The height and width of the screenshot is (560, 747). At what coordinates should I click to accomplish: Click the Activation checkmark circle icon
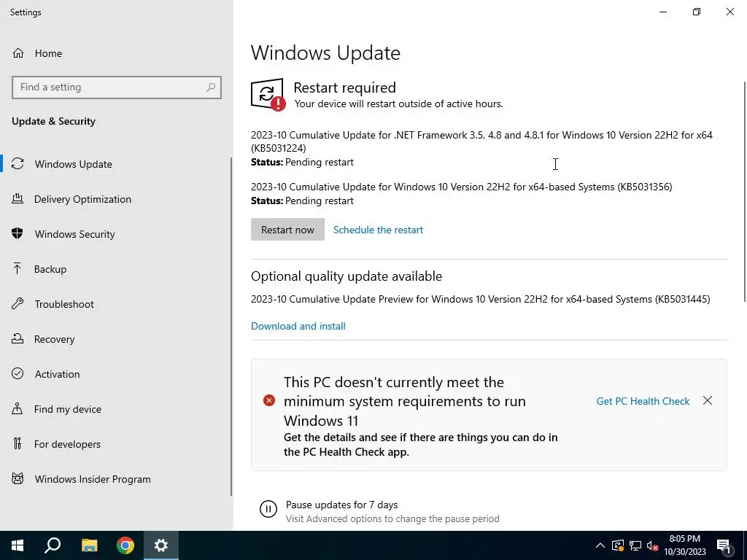[18, 374]
